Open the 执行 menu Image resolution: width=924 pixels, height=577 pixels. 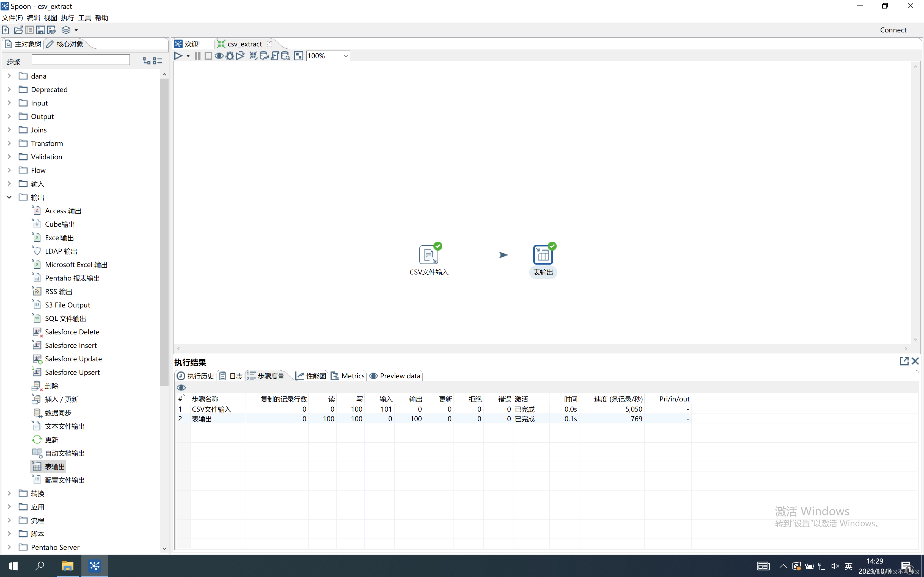tap(67, 18)
